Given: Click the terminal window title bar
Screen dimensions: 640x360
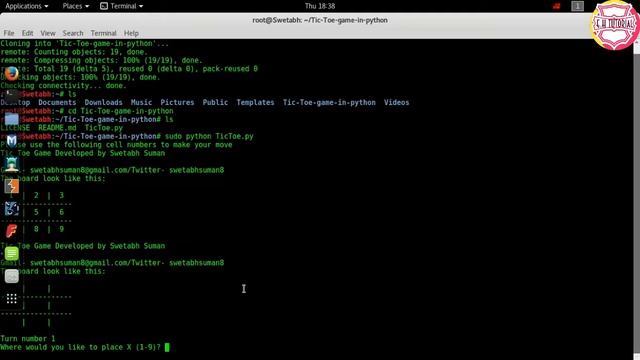Looking at the screenshot, I should pos(320,20).
